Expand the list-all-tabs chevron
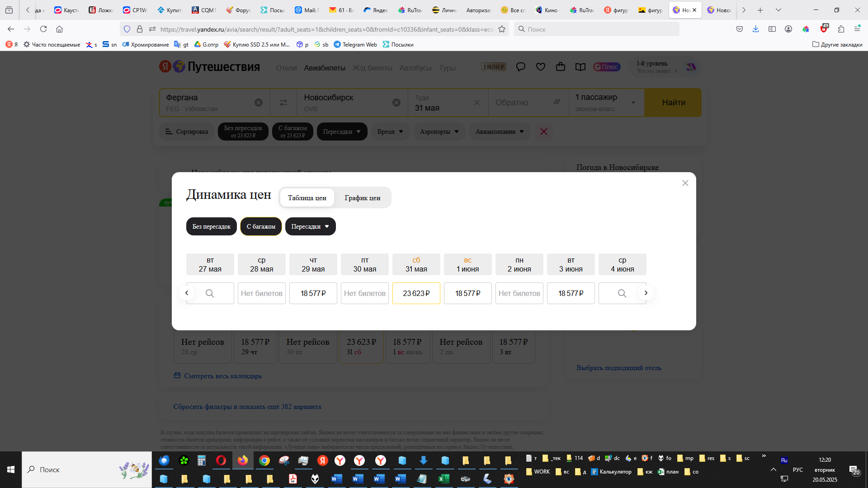 778,10
